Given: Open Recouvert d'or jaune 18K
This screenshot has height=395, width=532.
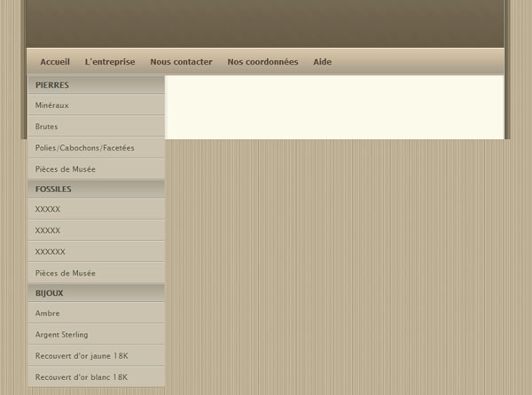Looking at the screenshot, I should pos(97,356).
